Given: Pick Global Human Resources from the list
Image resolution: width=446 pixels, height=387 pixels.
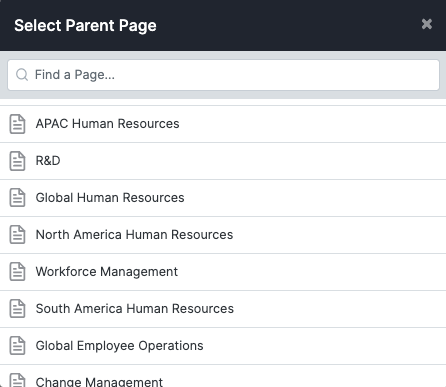Looking at the screenshot, I should (x=223, y=198).
